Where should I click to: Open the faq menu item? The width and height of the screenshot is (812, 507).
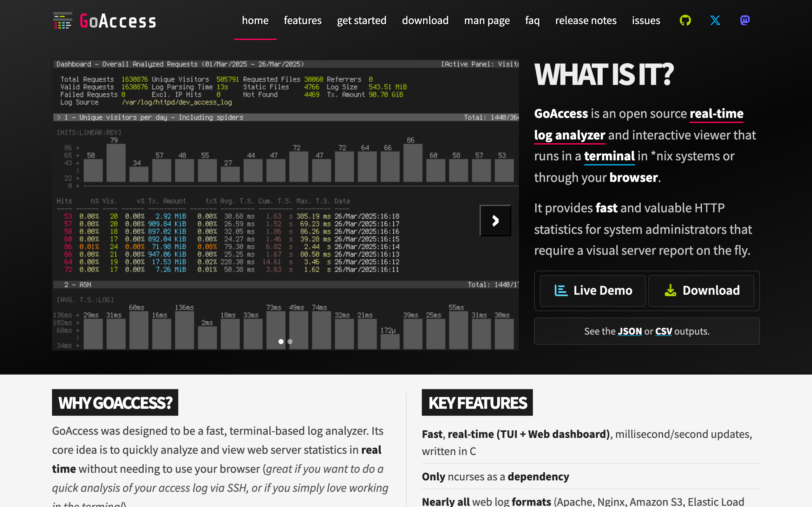[x=533, y=21]
